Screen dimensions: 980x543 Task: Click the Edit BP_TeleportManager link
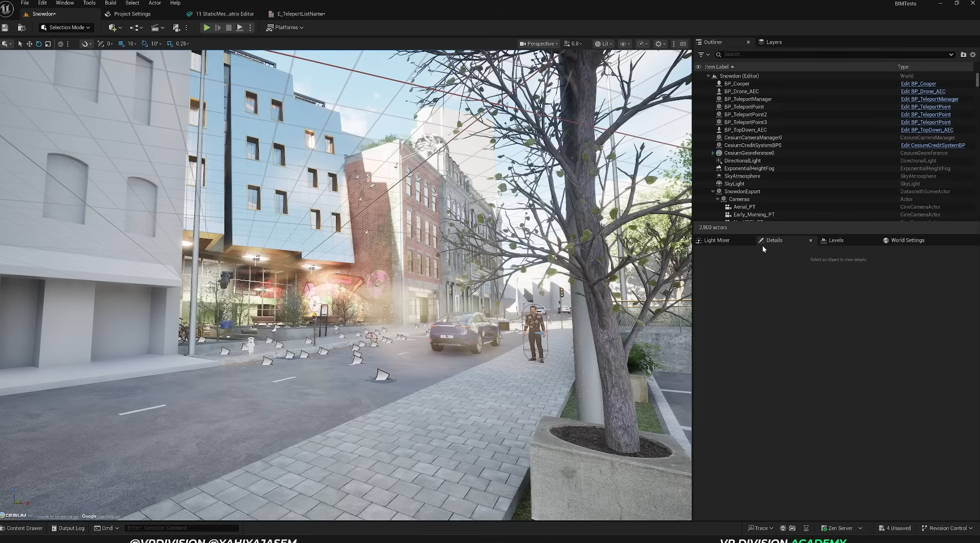point(929,99)
